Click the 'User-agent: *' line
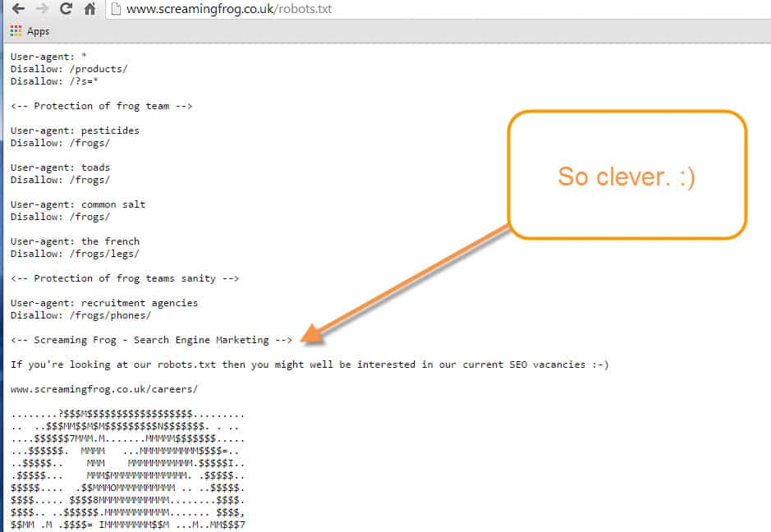The height and width of the screenshot is (532, 771). pyautogui.click(x=48, y=57)
